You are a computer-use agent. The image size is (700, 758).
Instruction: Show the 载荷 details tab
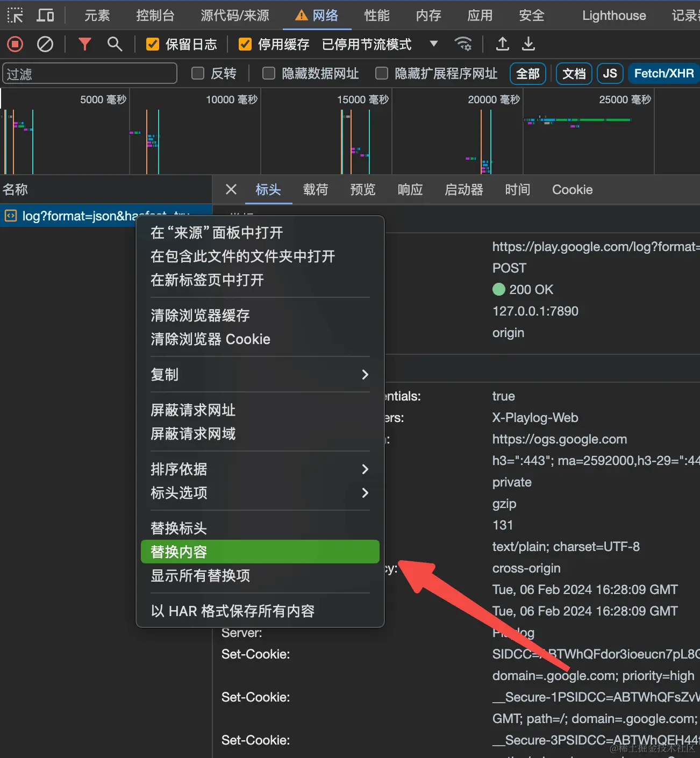tap(316, 189)
